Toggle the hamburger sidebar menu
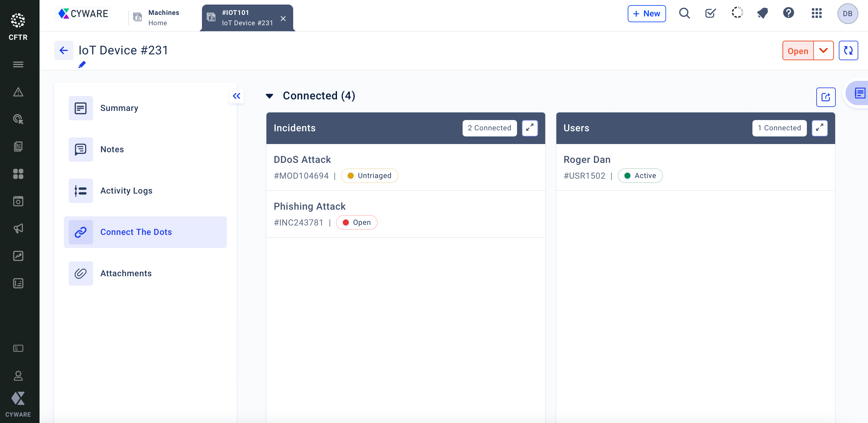The image size is (868, 423). tap(18, 64)
